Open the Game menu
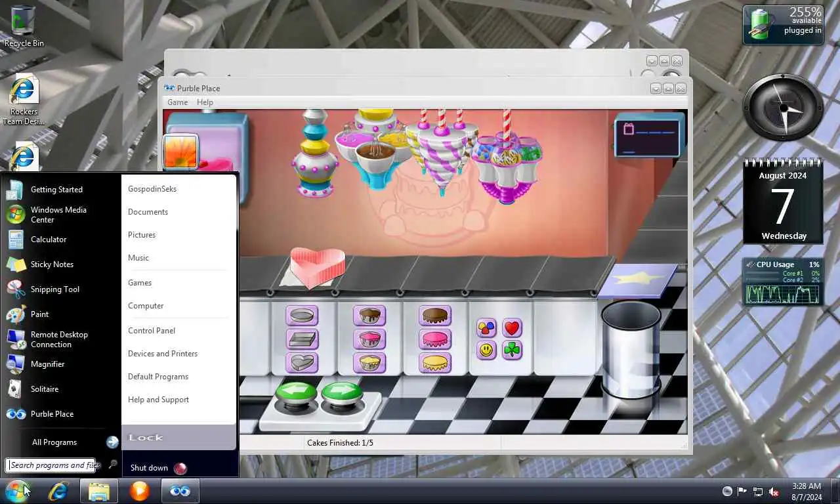 click(177, 102)
